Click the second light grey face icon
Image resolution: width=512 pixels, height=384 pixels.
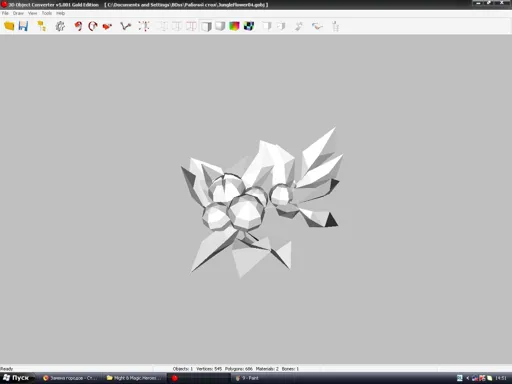[x=281, y=26]
